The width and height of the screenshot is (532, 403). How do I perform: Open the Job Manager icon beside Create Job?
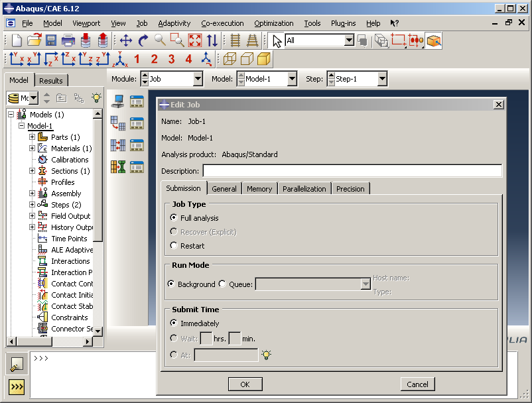click(137, 101)
